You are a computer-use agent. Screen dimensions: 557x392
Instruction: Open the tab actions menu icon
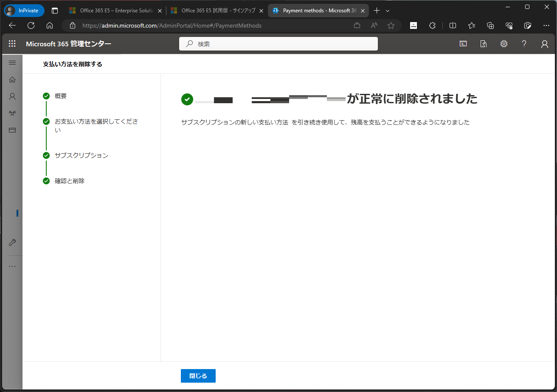pyautogui.click(x=55, y=11)
